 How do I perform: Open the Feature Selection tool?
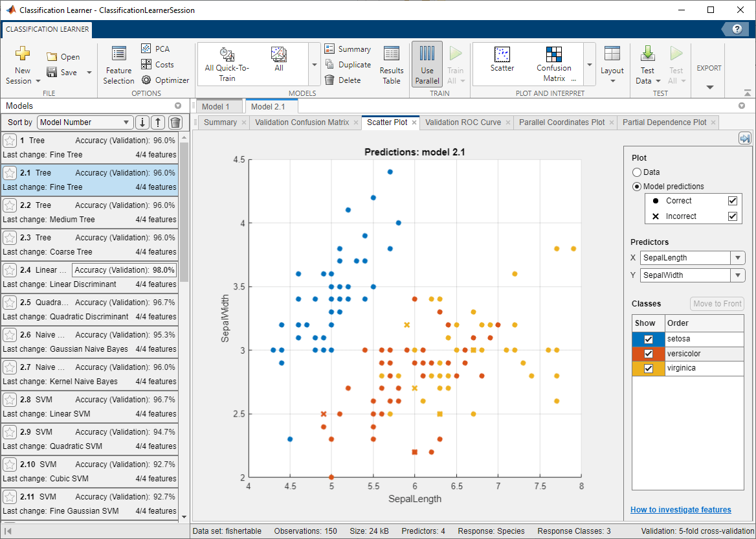pos(118,64)
